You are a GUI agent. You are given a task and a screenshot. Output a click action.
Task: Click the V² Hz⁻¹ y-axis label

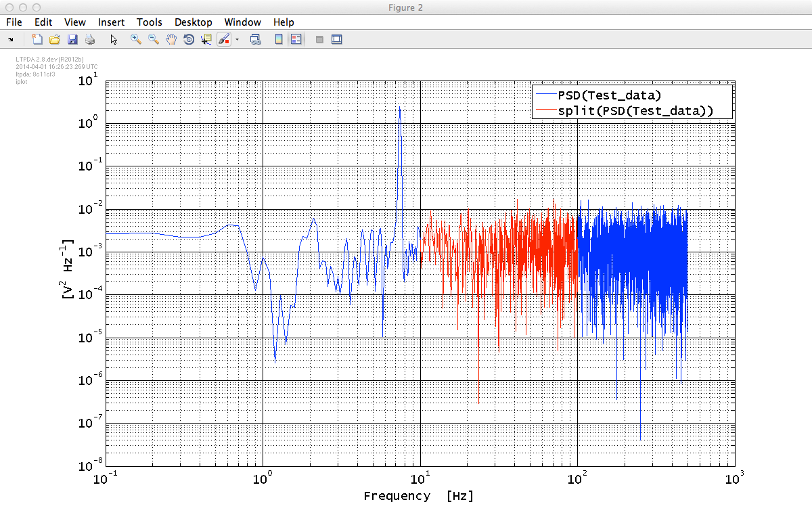click(68, 269)
